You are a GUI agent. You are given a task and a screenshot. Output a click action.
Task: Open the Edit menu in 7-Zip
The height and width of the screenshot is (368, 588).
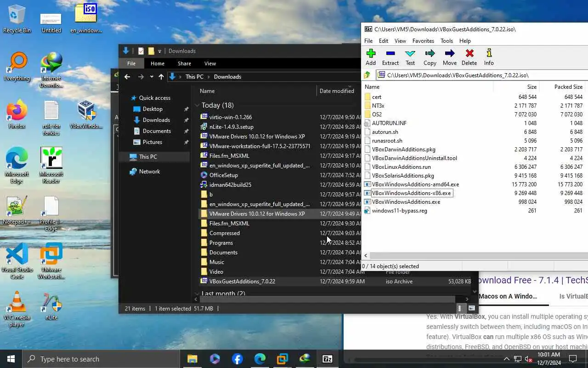coord(384,41)
